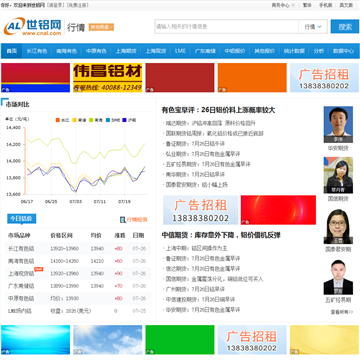Open the 手机版 mobile version link
360x360 pixels.
tap(325, 5)
